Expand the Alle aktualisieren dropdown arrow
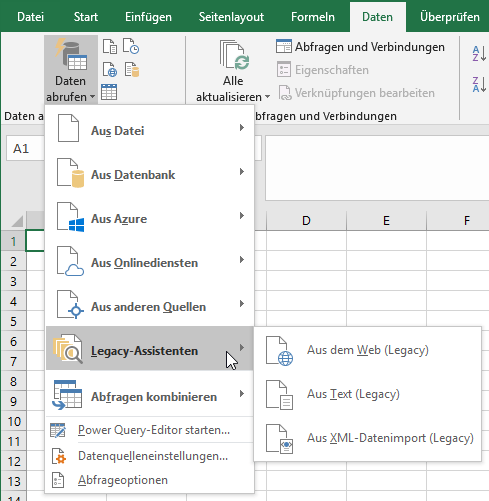This screenshot has height=501, width=489. (x=267, y=97)
